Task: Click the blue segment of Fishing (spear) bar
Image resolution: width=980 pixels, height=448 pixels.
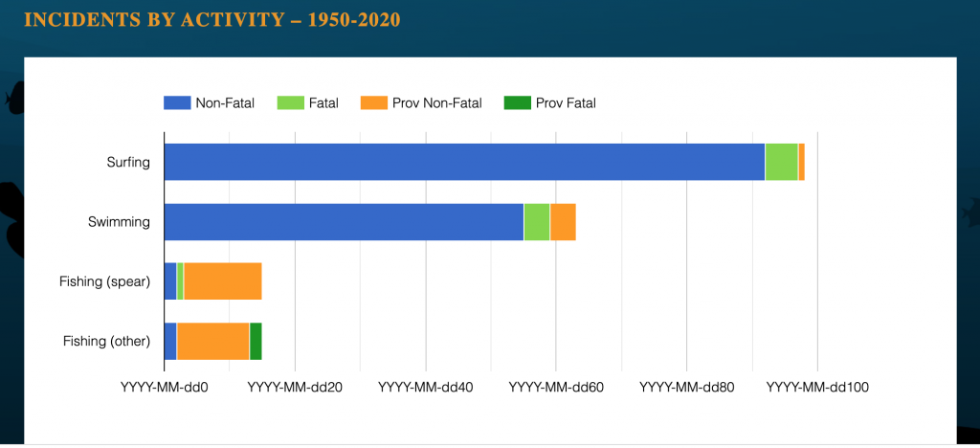Action: pos(170,281)
